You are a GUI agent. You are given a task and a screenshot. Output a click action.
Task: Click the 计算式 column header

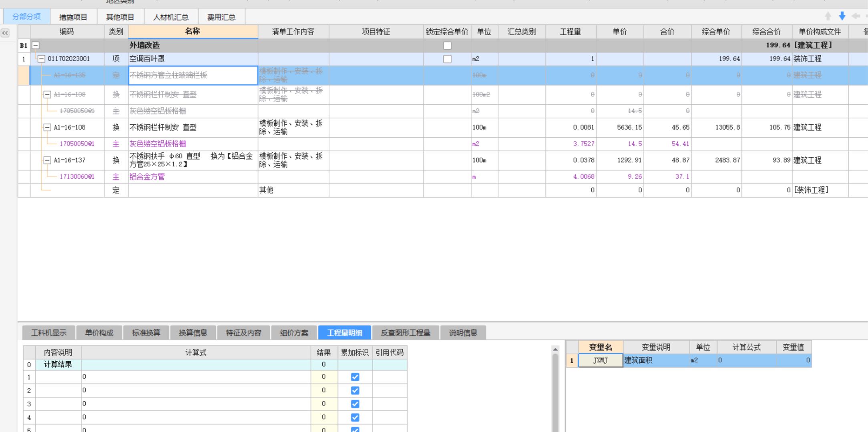point(196,352)
